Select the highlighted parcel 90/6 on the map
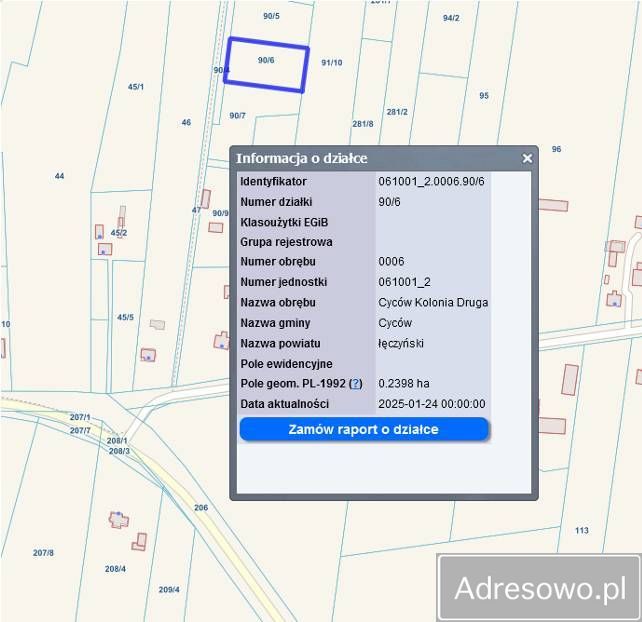The image size is (642, 622). coord(266,64)
